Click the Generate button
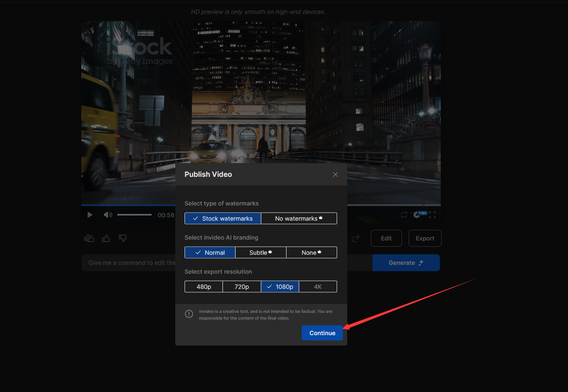568x392 pixels. 406,263
